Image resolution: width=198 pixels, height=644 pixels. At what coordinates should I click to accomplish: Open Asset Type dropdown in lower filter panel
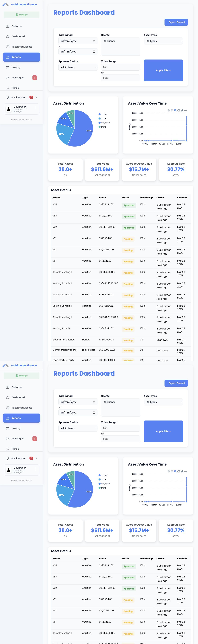pos(163,402)
